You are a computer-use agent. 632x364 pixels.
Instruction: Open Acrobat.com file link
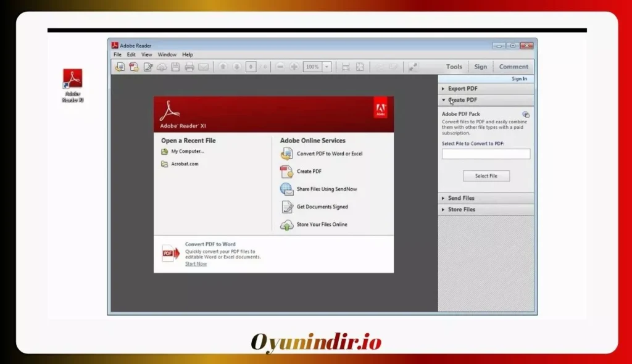pyautogui.click(x=185, y=164)
